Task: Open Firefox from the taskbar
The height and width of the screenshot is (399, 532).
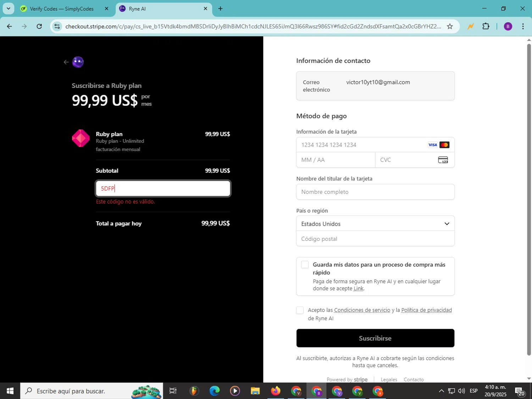Action: [276, 391]
